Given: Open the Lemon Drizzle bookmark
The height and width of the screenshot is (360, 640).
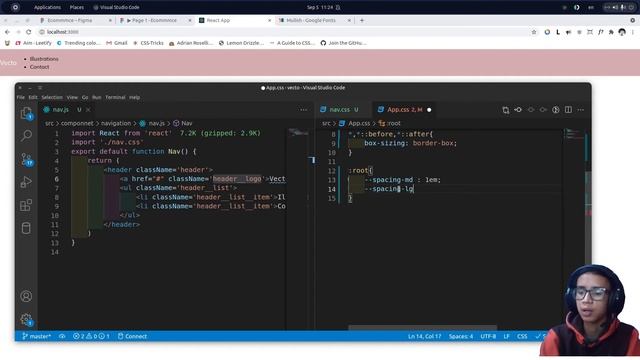Looking at the screenshot, I should 241,43.
